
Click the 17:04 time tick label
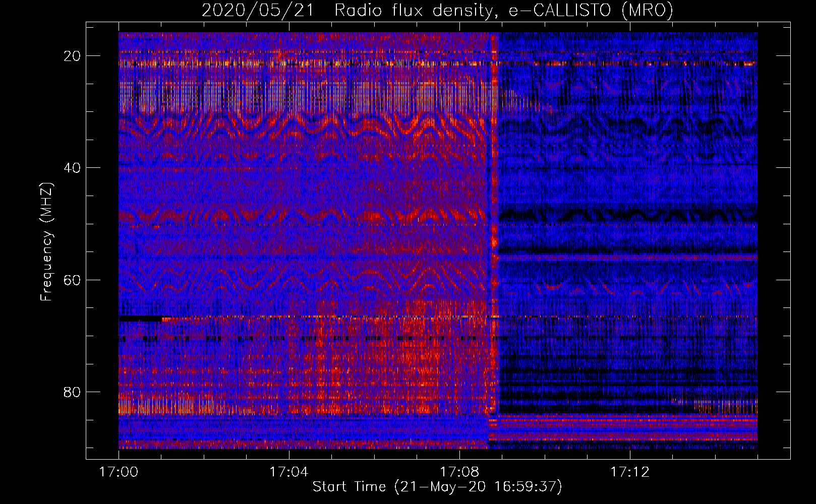pyautogui.click(x=289, y=472)
